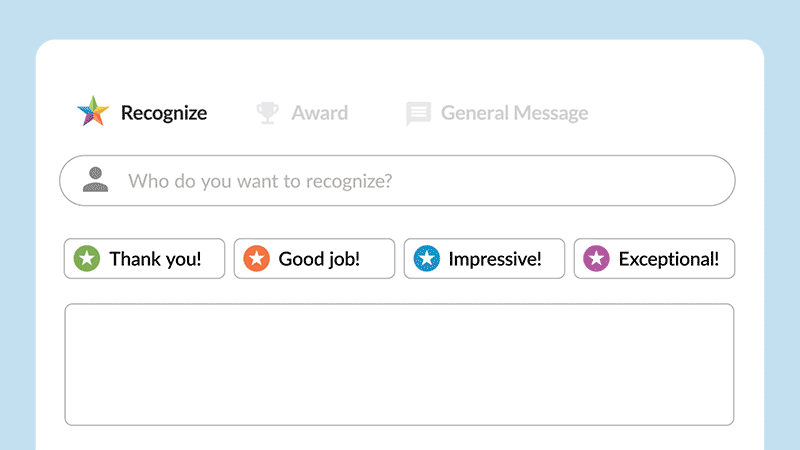Switch to the Recognize tab label

pos(164,113)
